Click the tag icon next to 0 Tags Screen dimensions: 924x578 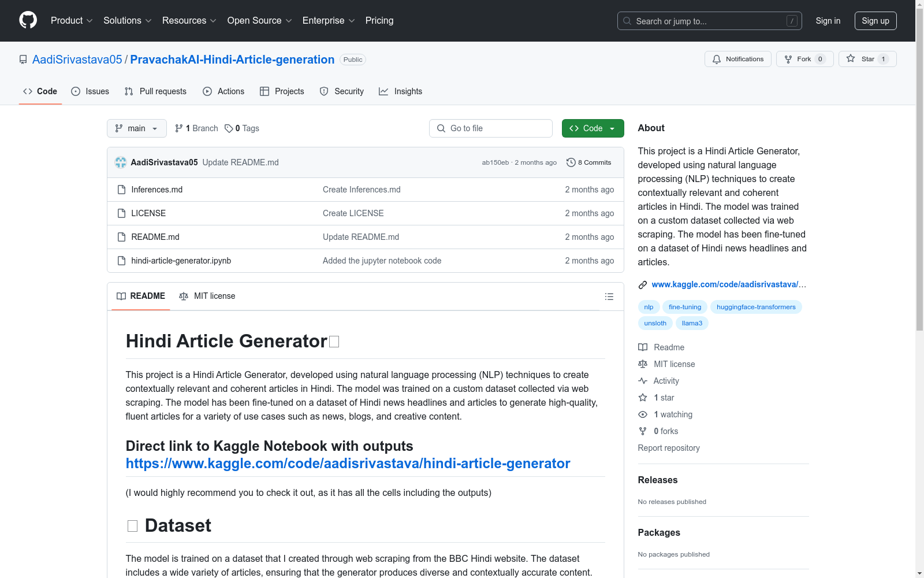229,128
